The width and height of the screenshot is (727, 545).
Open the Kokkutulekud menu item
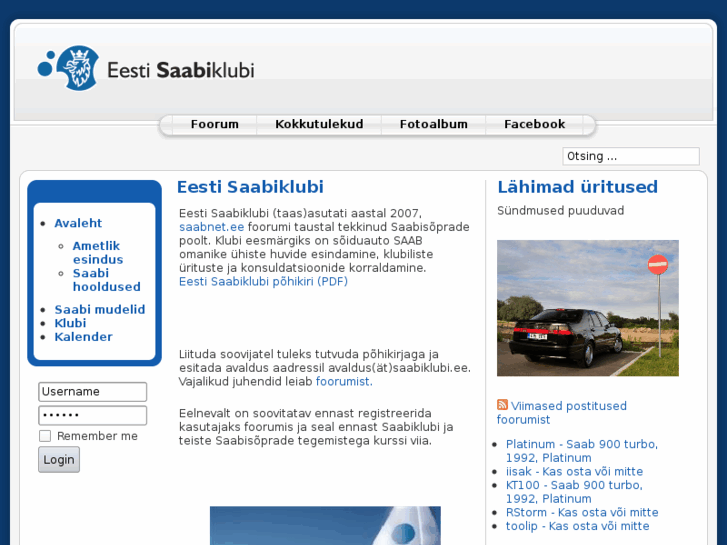pos(319,124)
